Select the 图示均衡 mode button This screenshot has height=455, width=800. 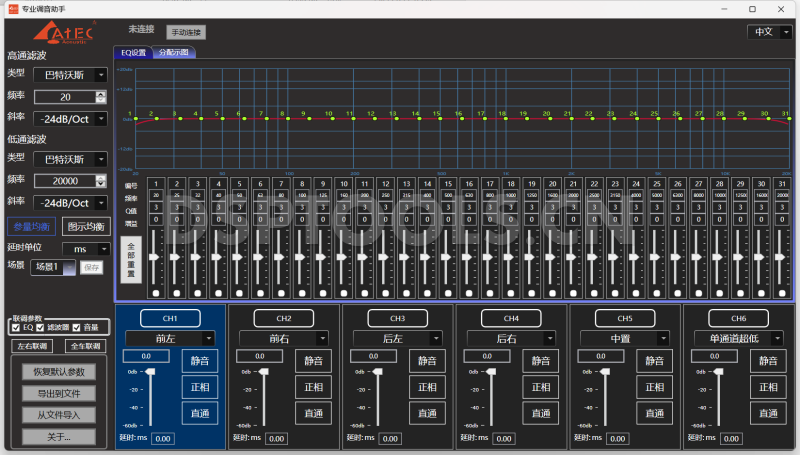pyautogui.click(x=85, y=226)
